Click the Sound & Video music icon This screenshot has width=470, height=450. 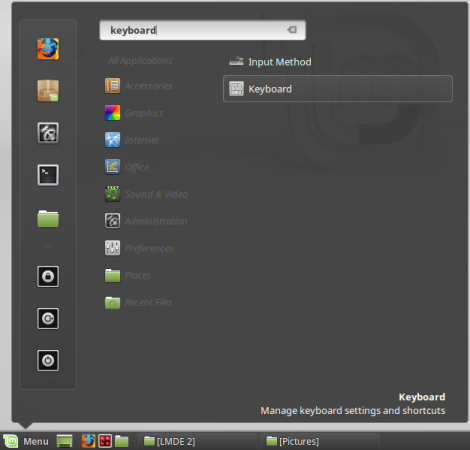tap(113, 194)
